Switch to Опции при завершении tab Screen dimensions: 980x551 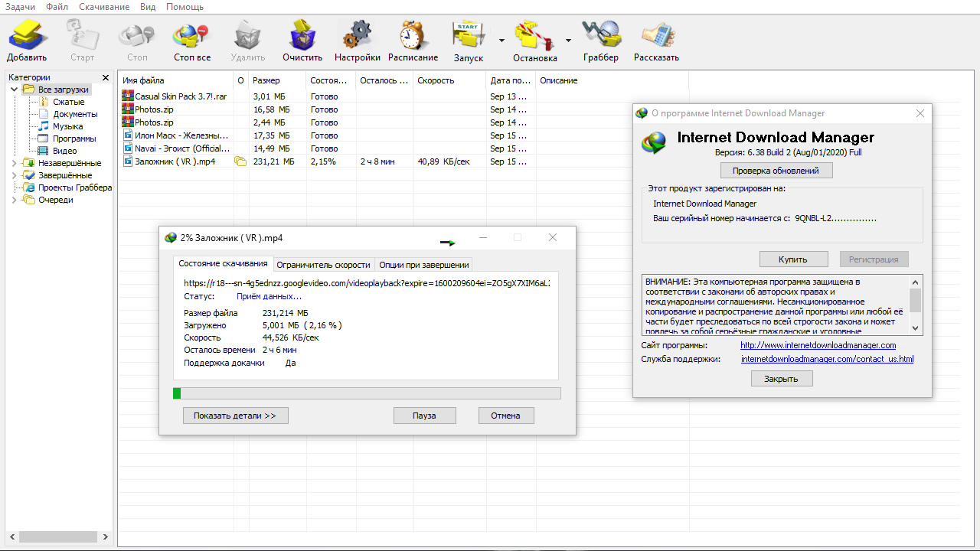point(423,265)
